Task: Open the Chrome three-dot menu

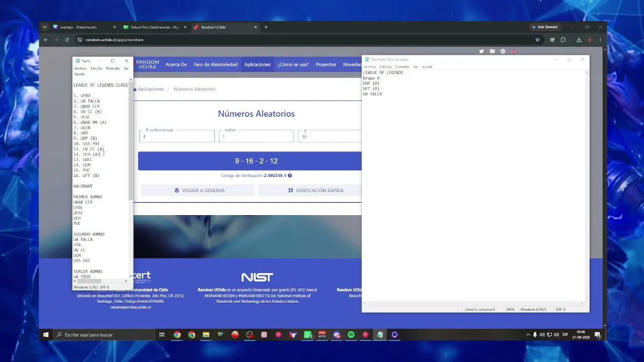Action: pos(600,40)
